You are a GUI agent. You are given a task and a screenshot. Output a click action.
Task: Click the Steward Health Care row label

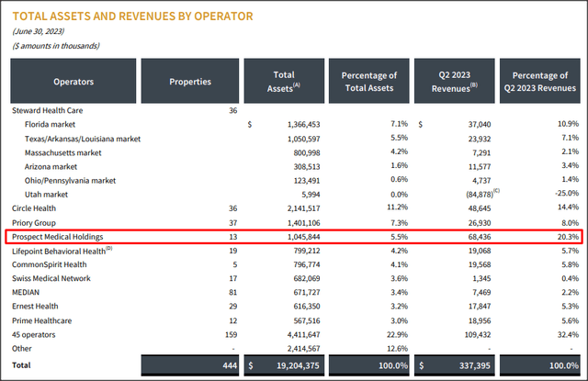click(52, 109)
